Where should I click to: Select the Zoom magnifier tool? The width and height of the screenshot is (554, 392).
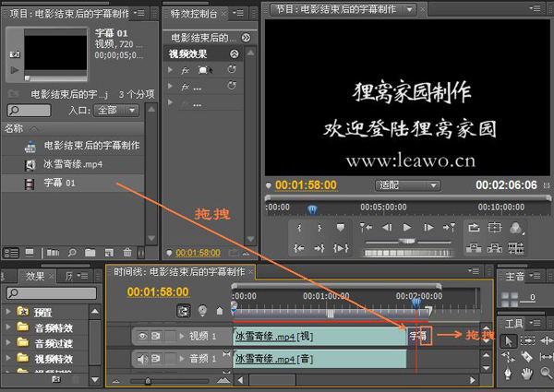point(547,373)
